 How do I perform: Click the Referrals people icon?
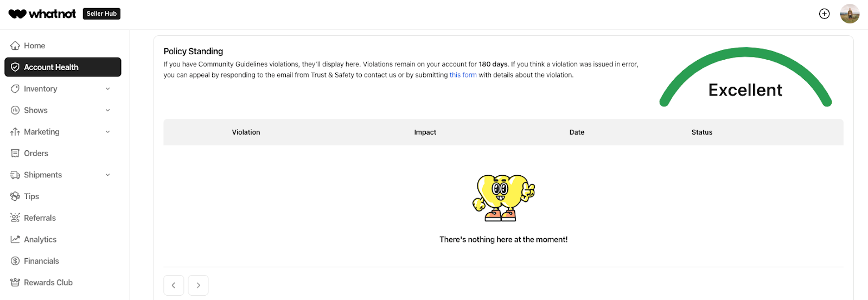point(15,218)
